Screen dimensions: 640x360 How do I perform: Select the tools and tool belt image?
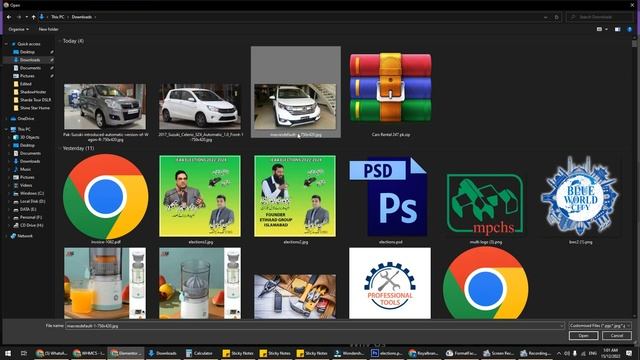pyautogui.click(x=295, y=296)
